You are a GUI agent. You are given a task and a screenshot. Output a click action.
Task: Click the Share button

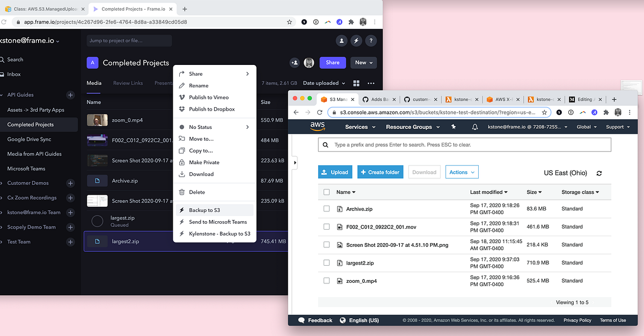(x=332, y=63)
